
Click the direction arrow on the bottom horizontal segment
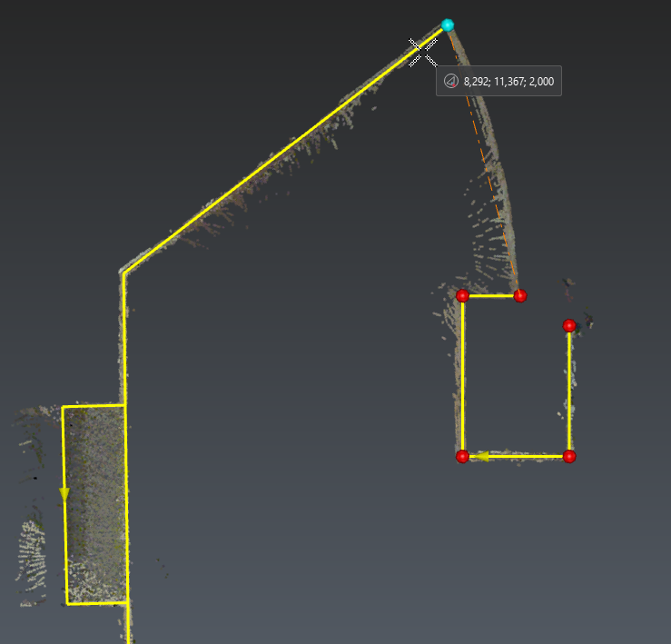pos(484,456)
